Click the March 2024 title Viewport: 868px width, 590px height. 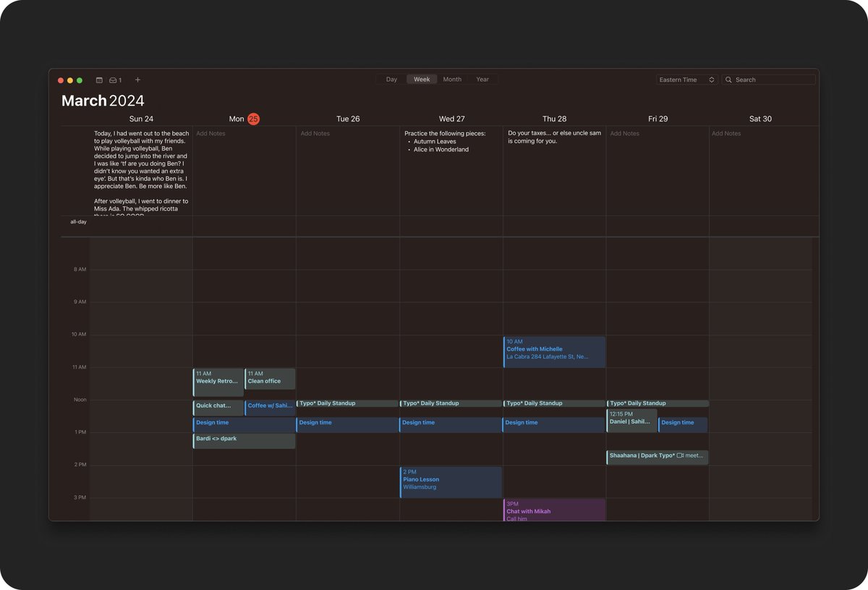[103, 101]
